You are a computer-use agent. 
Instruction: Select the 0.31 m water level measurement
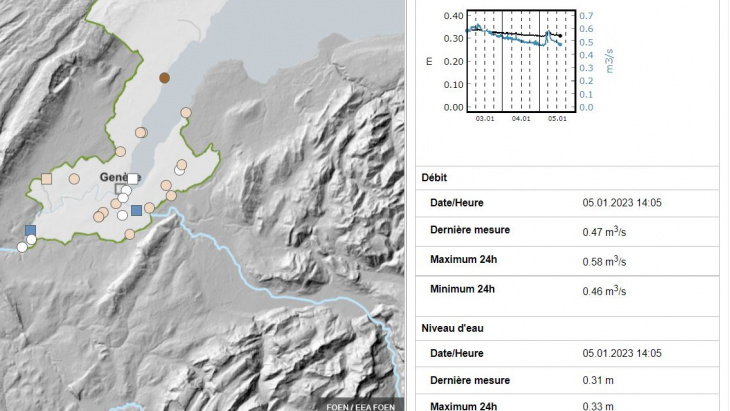pyautogui.click(x=597, y=381)
